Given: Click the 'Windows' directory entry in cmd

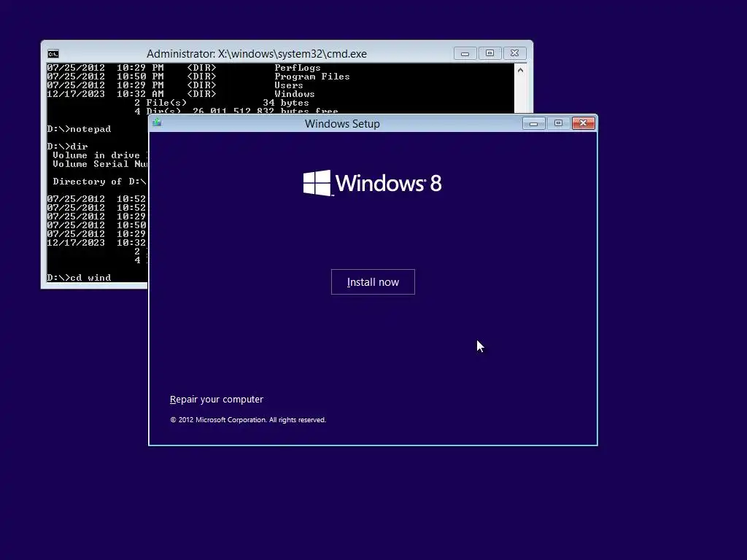Looking at the screenshot, I should tap(295, 94).
